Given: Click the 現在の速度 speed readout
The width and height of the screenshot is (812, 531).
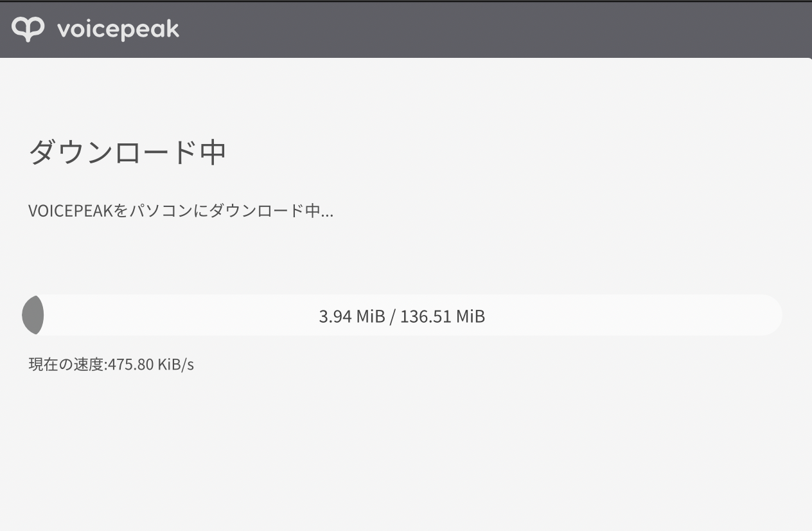Looking at the screenshot, I should point(110,364).
